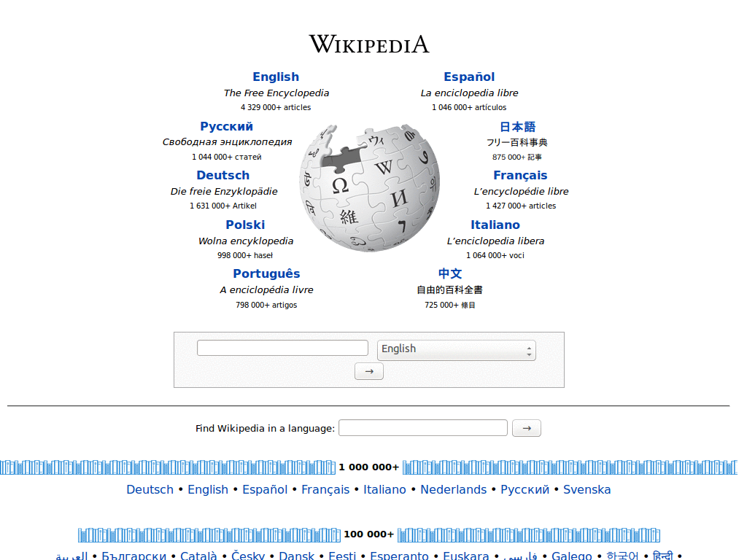747x560 pixels.
Task: Click '4 329 000+ articles' text
Action: (x=276, y=108)
